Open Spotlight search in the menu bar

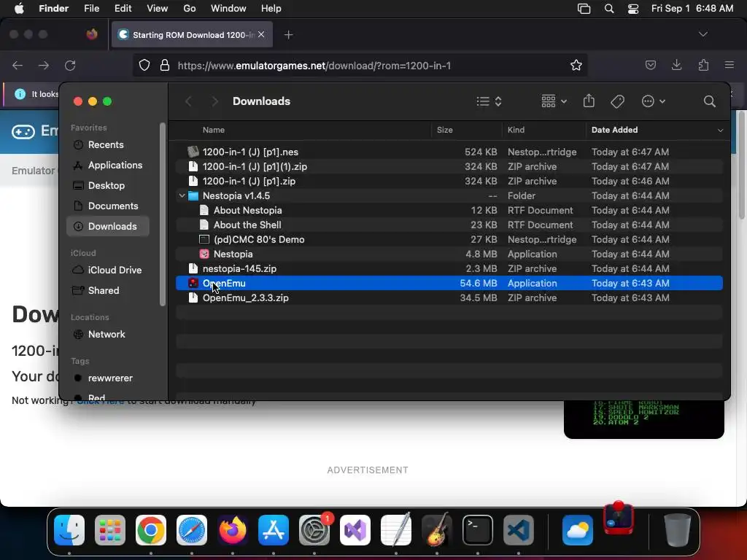pyautogui.click(x=609, y=9)
